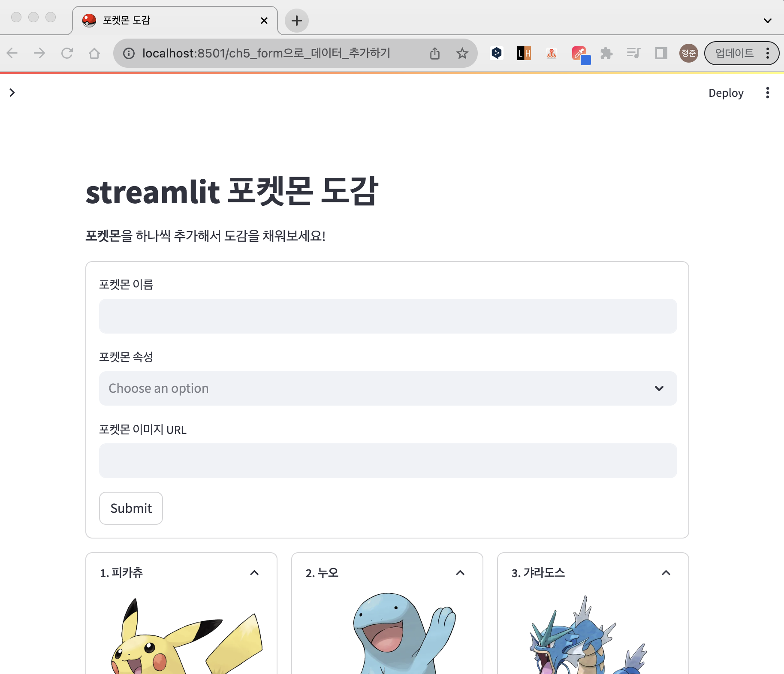Click the streamlit 포켓몬 도감 heading

[232, 191]
